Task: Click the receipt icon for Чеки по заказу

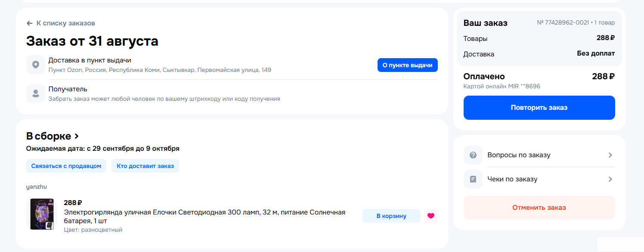Action: coord(473,179)
